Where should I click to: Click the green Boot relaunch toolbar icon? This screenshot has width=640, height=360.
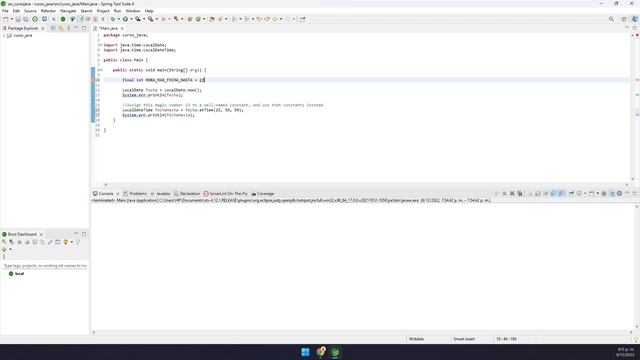click(63, 19)
